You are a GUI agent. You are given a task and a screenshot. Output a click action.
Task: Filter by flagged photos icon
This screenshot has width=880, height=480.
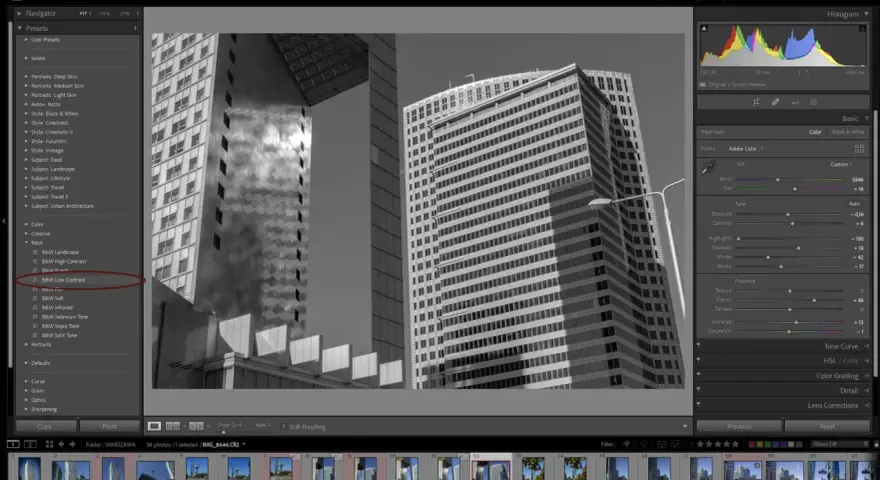[627, 444]
